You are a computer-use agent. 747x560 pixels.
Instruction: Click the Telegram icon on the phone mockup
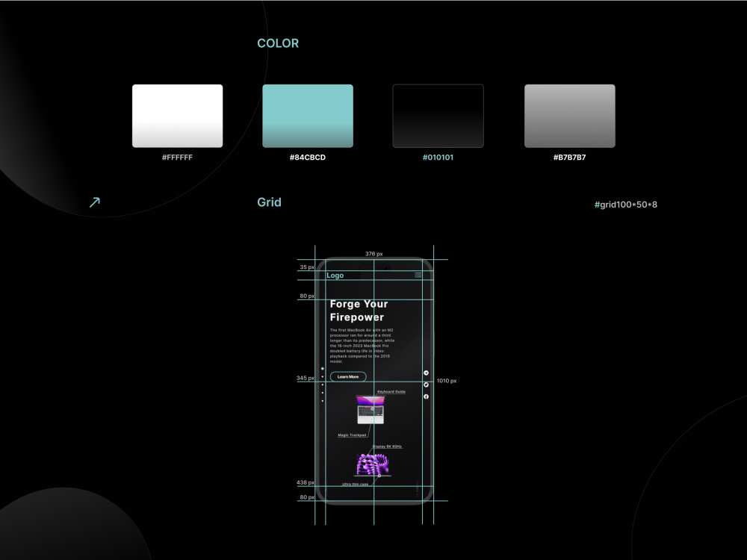(x=426, y=373)
